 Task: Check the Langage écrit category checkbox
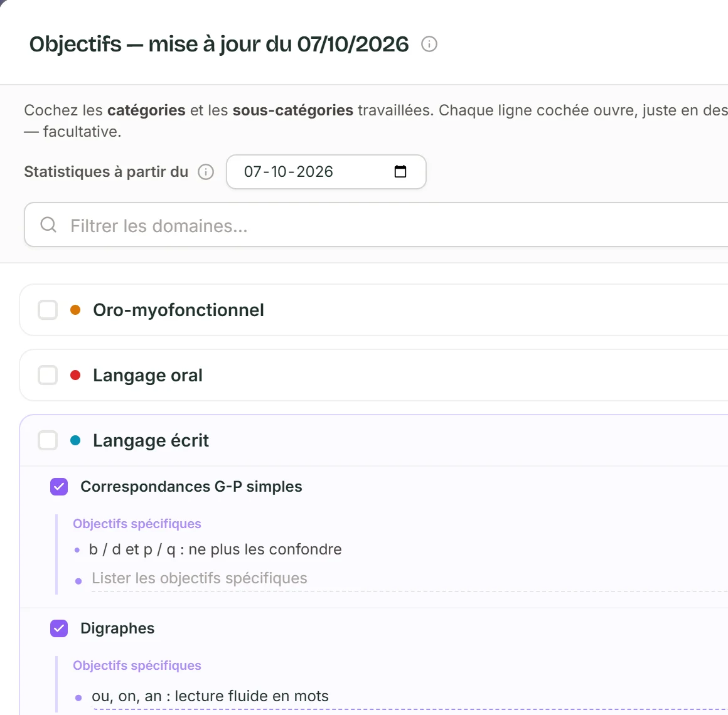pos(47,440)
